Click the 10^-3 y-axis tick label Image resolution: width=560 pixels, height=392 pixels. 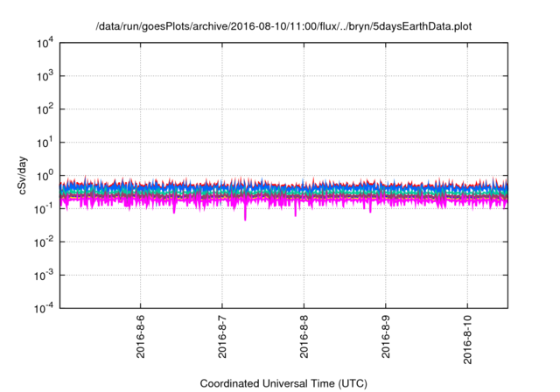point(44,276)
